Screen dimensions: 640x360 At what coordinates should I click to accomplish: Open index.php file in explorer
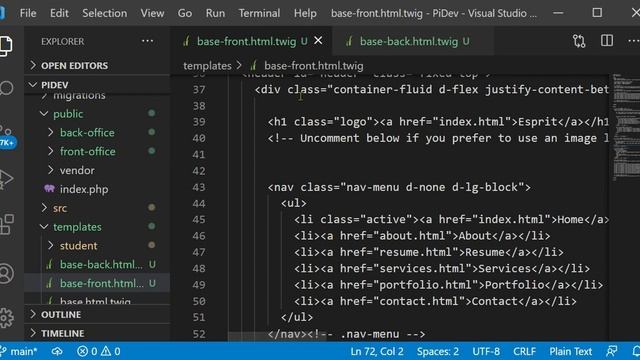point(84,189)
